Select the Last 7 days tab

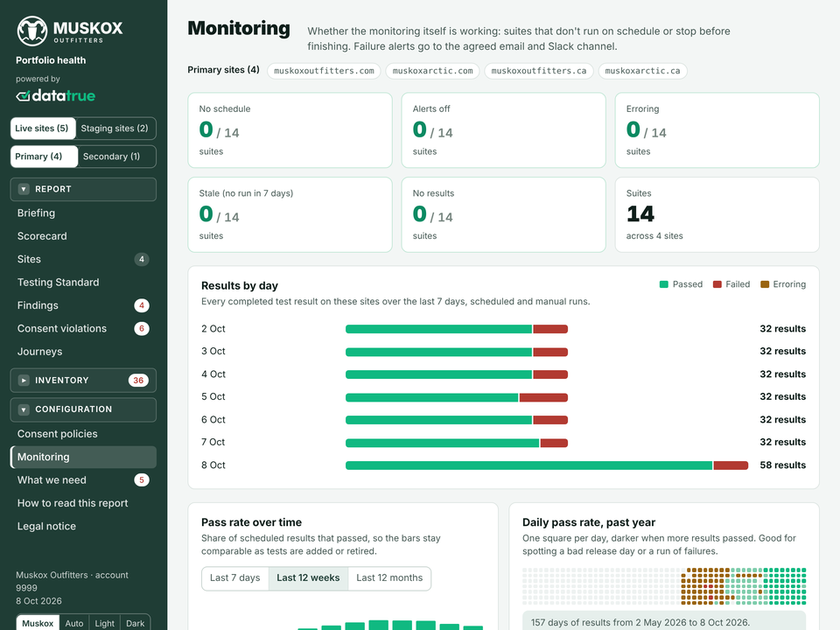click(x=235, y=578)
